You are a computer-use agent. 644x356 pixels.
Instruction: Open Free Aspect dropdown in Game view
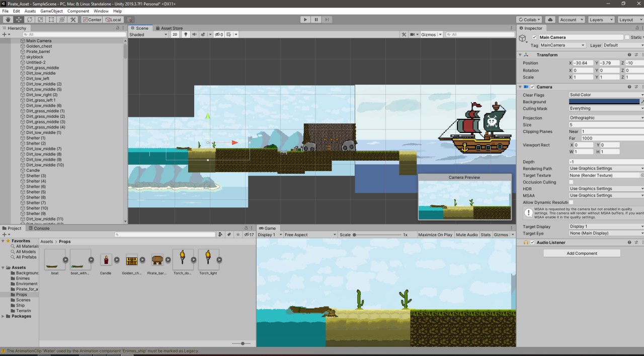pyautogui.click(x=310, y=235)
